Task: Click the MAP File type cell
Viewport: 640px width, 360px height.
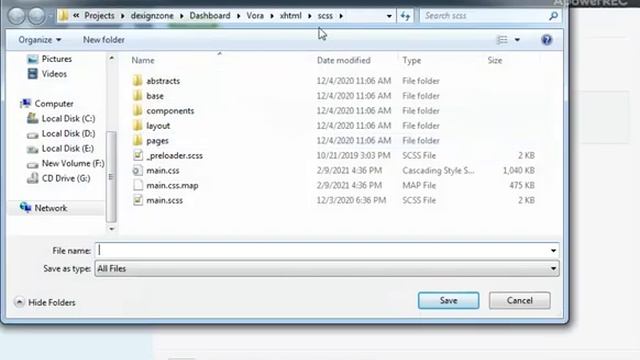Action: point(419,185)
